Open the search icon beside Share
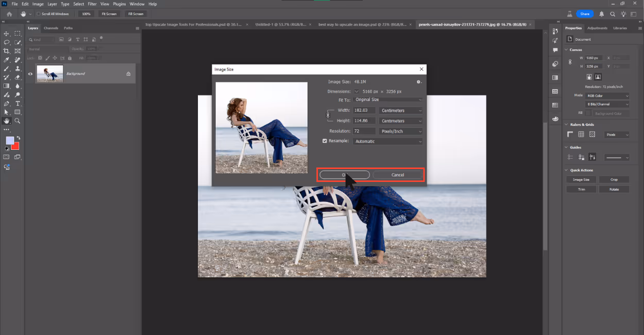Viewport: 644px width, 335px height. (613, 14)
